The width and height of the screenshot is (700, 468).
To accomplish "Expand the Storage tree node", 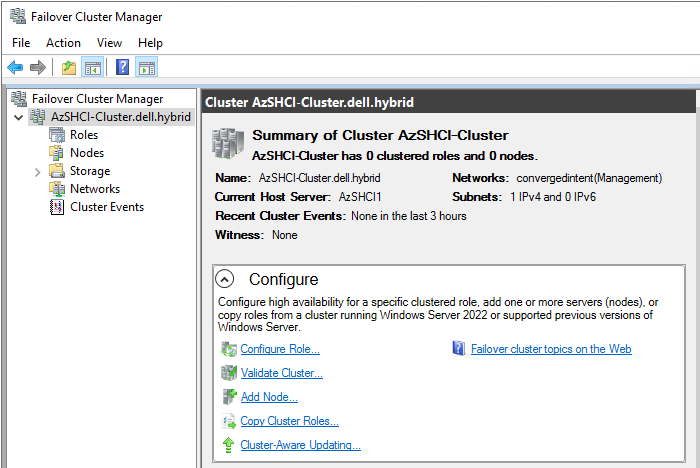I will tap(37, 171).
